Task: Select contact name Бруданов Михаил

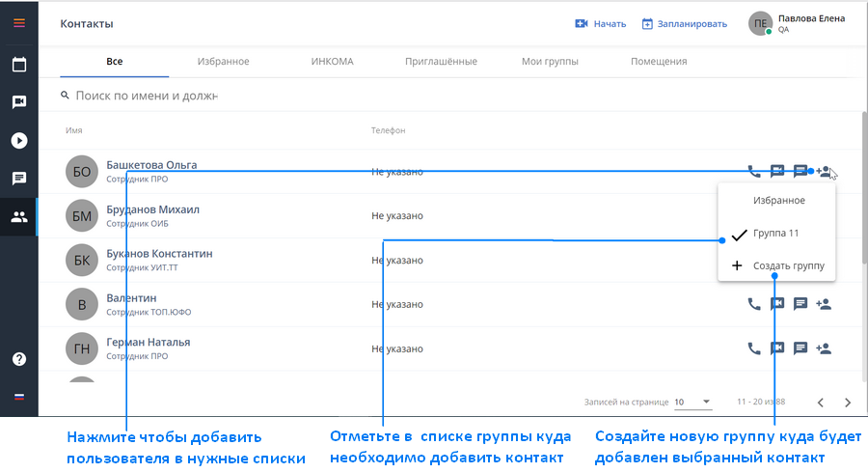Action: [x=152, y=209]
